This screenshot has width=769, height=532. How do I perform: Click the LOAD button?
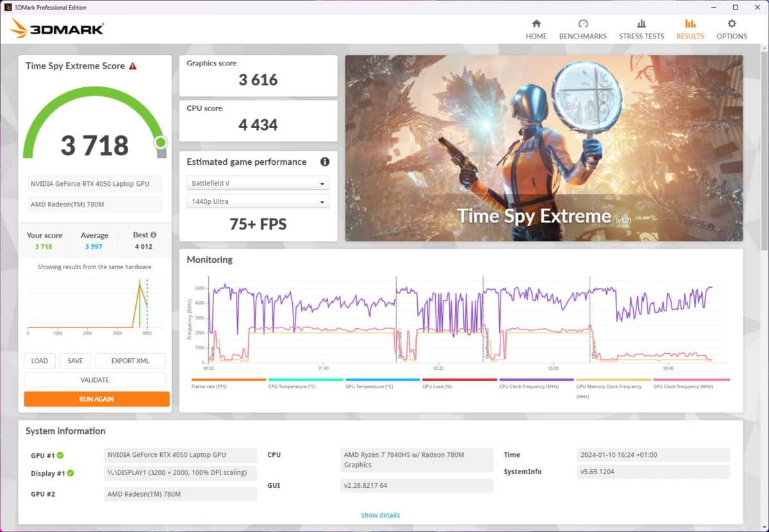click(x=40, y=361)
